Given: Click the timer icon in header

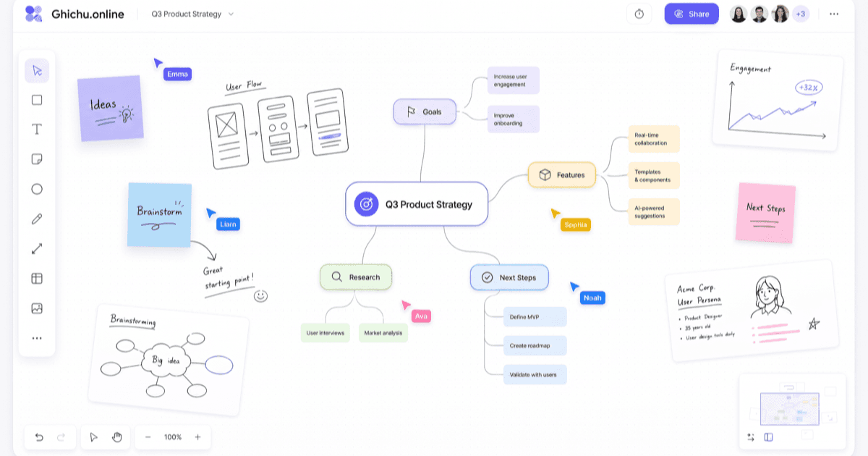Looking at the screenshot, I should click(639, 14).
